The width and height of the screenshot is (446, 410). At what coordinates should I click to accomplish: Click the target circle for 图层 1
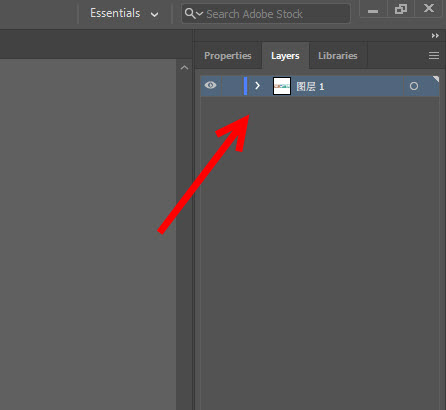click(414, 86)
